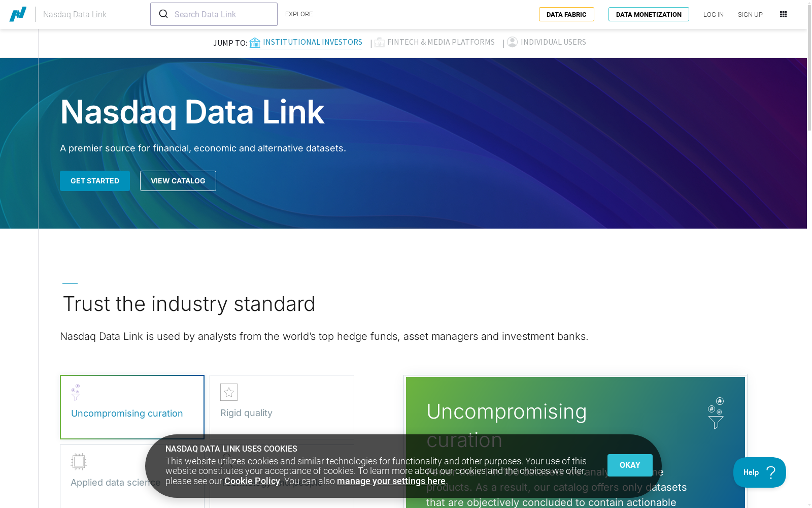Click the Nasdaq logo icon
Viewport: 812px width, 508px height.
[18, 14]
